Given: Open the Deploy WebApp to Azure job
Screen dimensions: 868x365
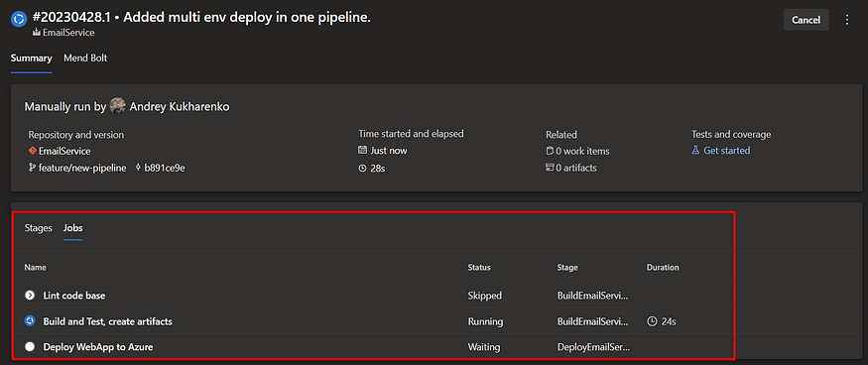Looking at the screenshot, I should click(98, 347).
